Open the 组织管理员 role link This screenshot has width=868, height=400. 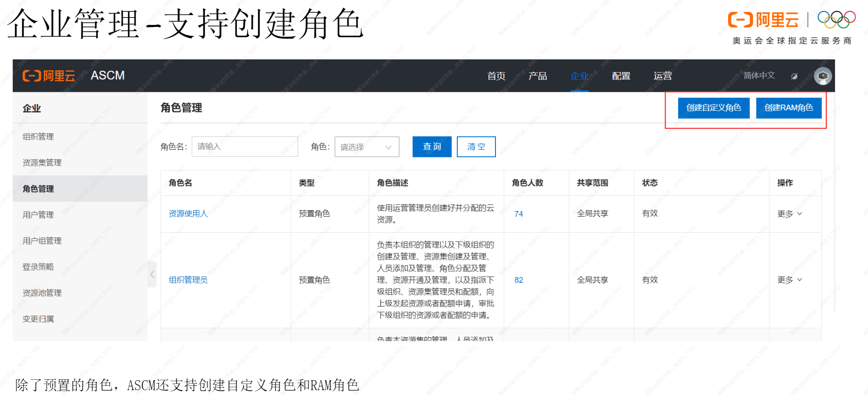point(188,280)
